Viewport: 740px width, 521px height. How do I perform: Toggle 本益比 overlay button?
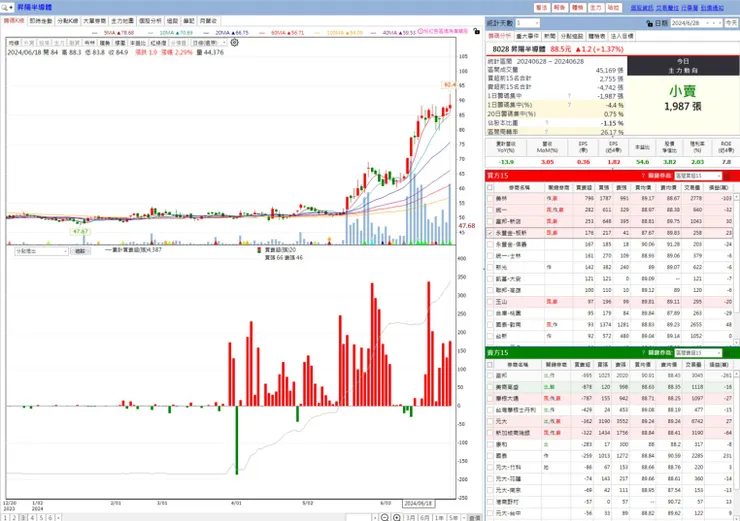tap(137, 43)
